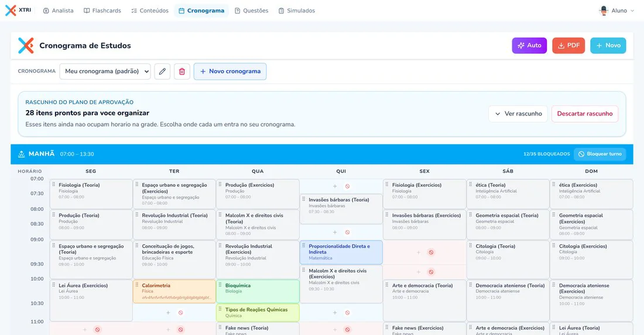644x335 pixels.
Task: Click the drag handle on Bioquímica card
Action: pos(220,285)
